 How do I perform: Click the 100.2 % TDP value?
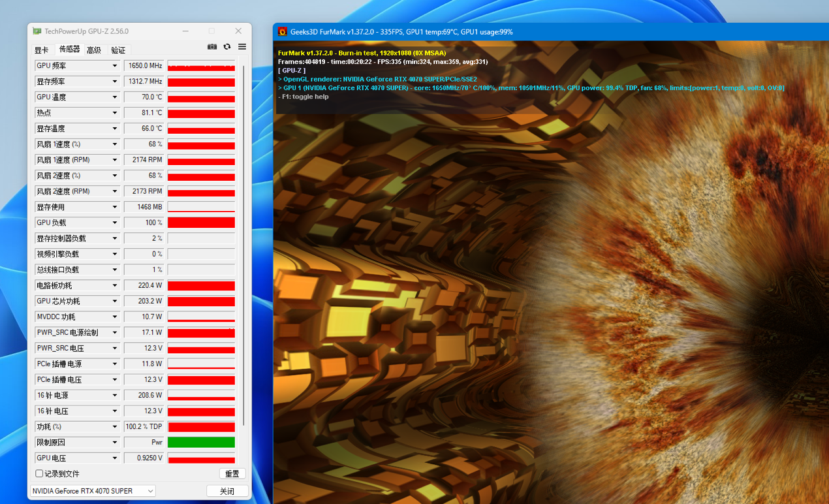[x=144, y=426]
